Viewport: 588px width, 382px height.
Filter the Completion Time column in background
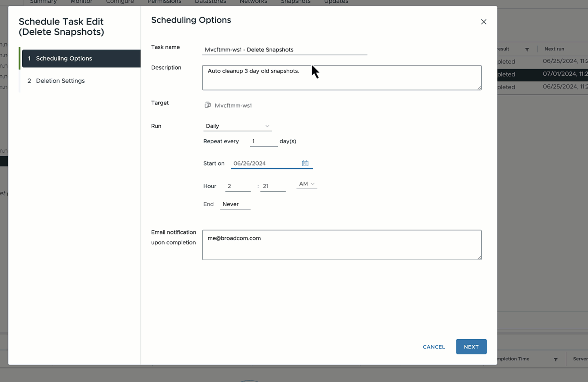point(555,359)
